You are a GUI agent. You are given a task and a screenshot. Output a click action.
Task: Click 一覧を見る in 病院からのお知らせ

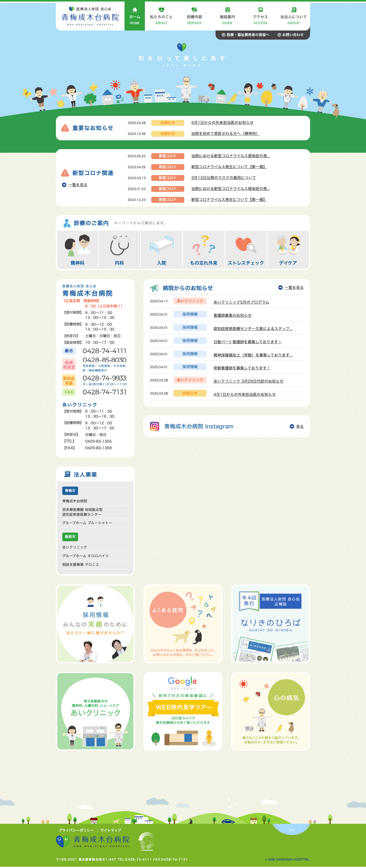[294, 287]
